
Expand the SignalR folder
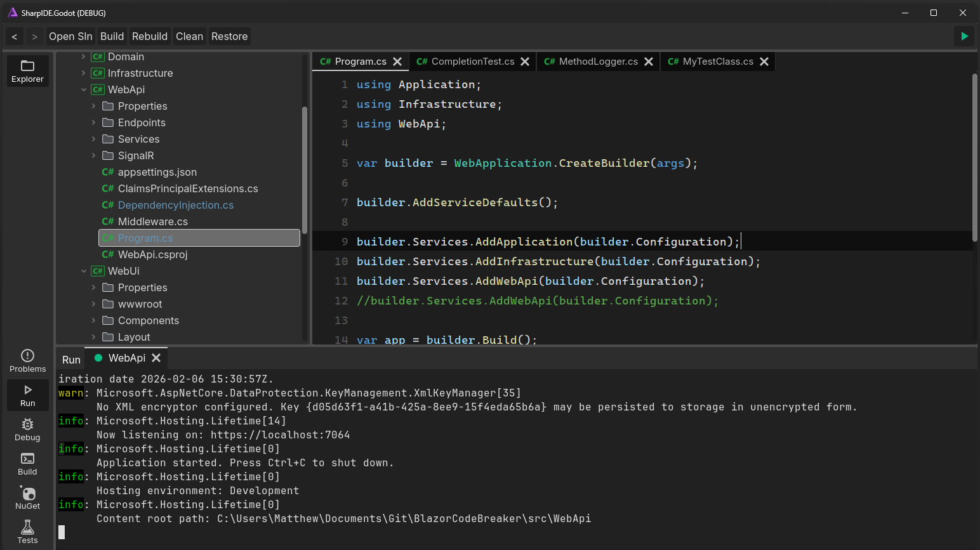click(94, 155)
